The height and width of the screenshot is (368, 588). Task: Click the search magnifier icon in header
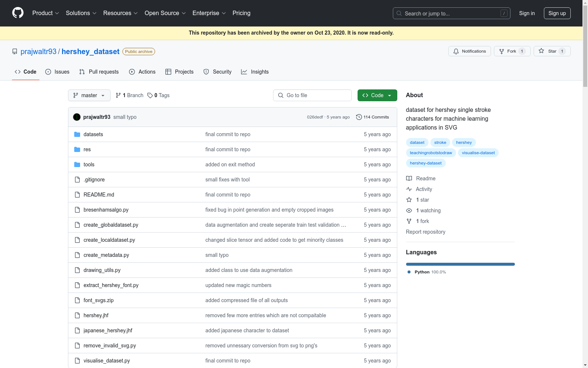click(x=399, y=13)
